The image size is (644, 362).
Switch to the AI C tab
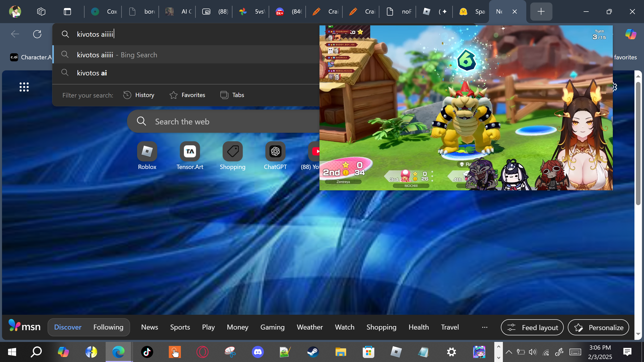[178, 12]
